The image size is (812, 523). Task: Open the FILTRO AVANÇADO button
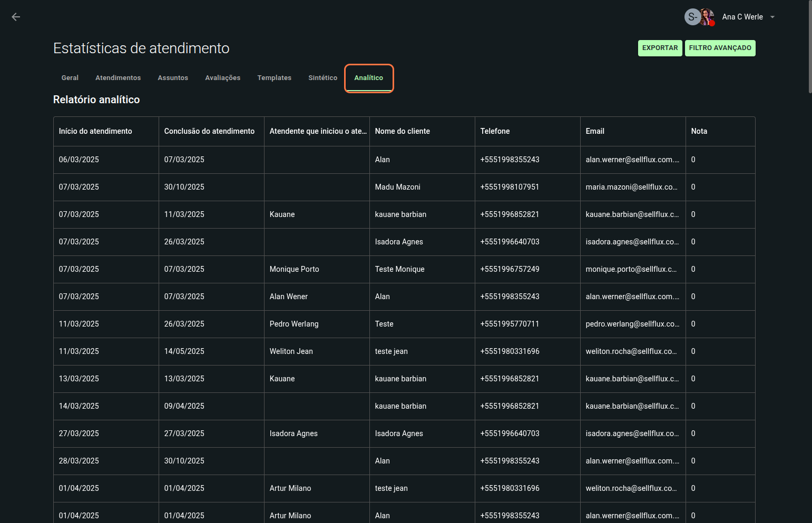(720, 48)
